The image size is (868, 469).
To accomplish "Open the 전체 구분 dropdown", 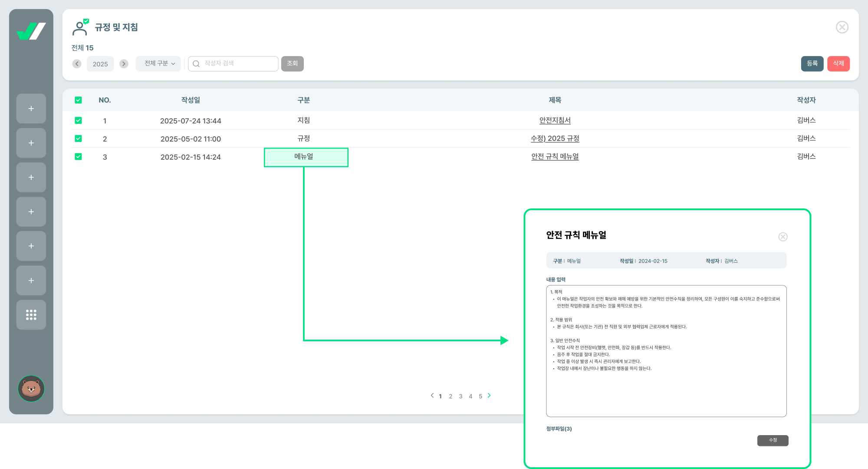I will coord(158,64).
